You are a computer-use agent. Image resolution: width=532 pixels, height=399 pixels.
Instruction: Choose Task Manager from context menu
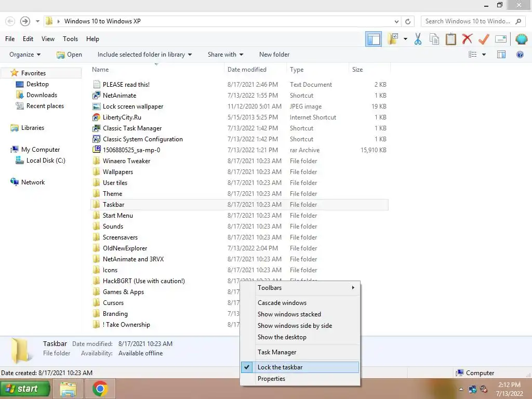[x=300, y=352]
